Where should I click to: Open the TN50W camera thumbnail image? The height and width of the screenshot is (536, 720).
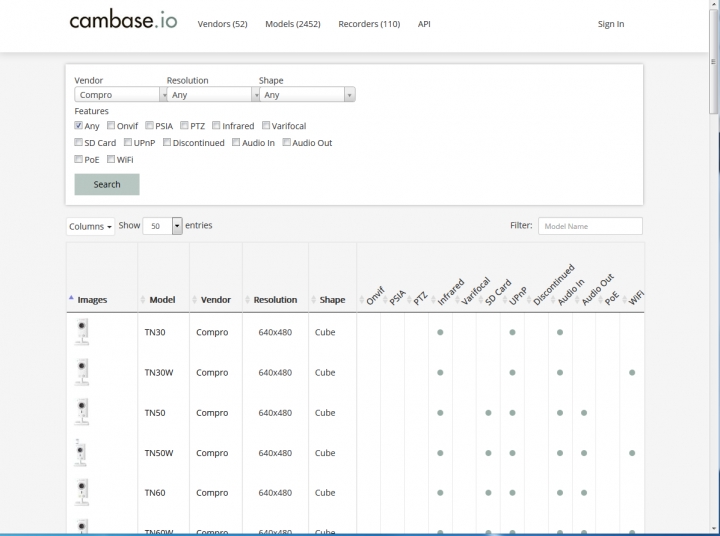(80, 452)
